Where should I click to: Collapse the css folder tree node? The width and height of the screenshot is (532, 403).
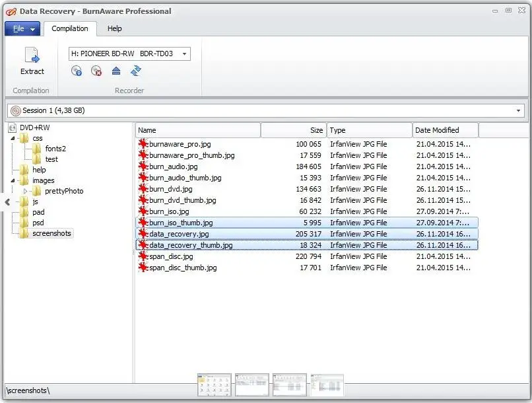(x=13, y=138)
